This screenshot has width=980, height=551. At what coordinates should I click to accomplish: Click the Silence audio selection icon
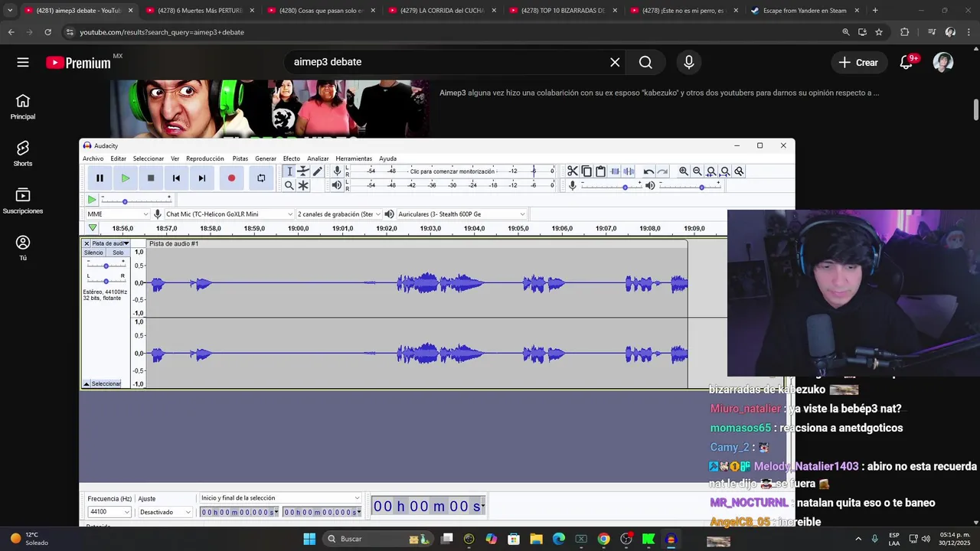click(x=629, y=171)
